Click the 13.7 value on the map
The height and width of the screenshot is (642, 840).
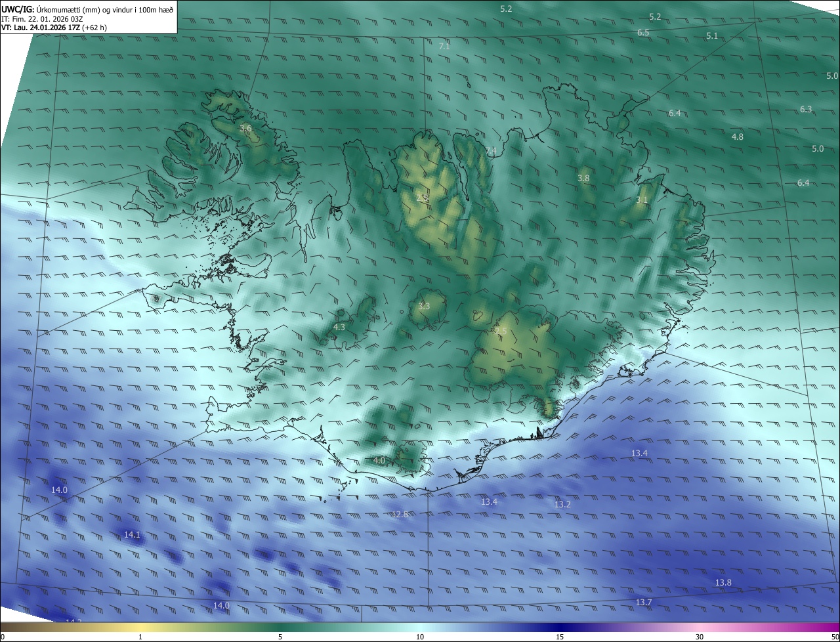pyautogui.click(x=644, y=603)
